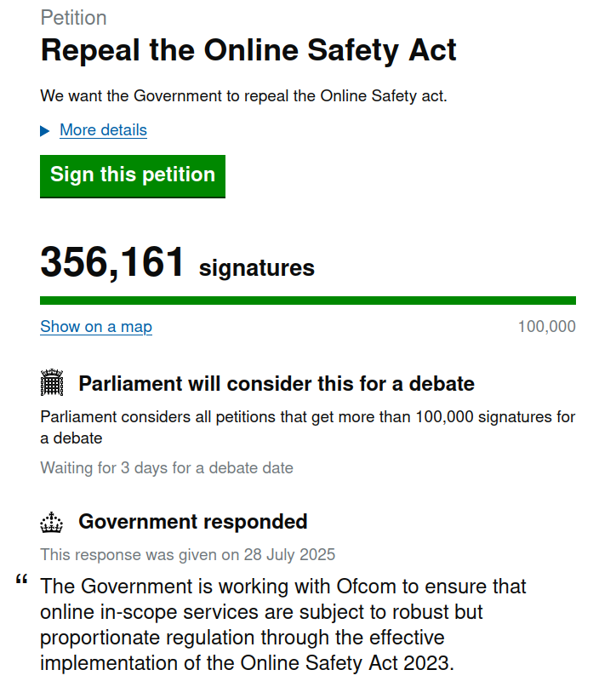Click the crown icon beside Government responded
Screen dimensions: 616x687
tap(52, 522)
